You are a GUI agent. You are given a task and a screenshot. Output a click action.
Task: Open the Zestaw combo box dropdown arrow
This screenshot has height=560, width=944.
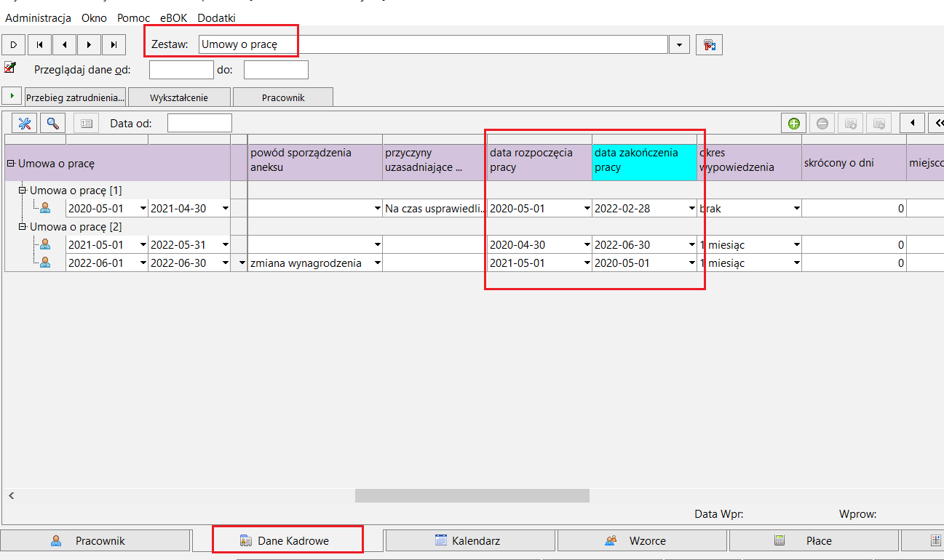pyautogui.click(x=678, y=45)
